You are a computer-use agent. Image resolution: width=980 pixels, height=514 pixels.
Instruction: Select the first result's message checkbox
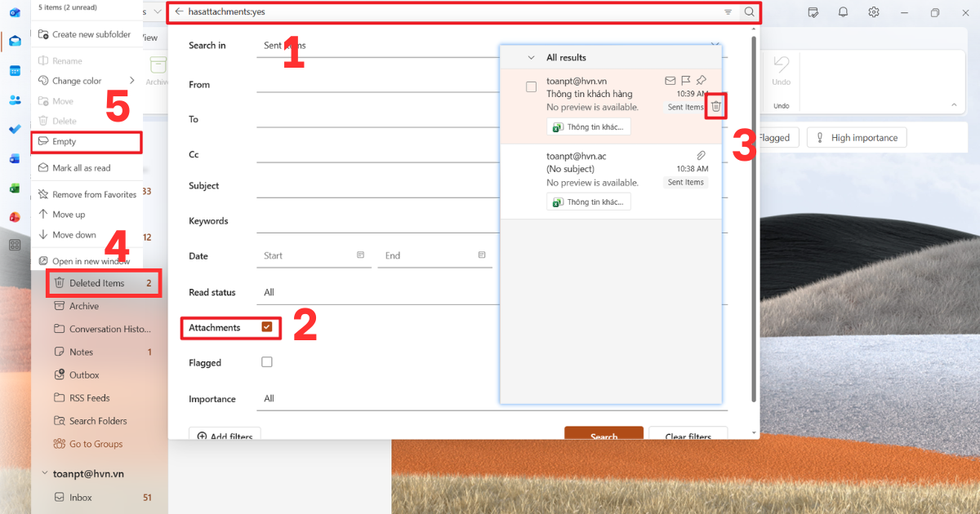[x=532, y=86]
